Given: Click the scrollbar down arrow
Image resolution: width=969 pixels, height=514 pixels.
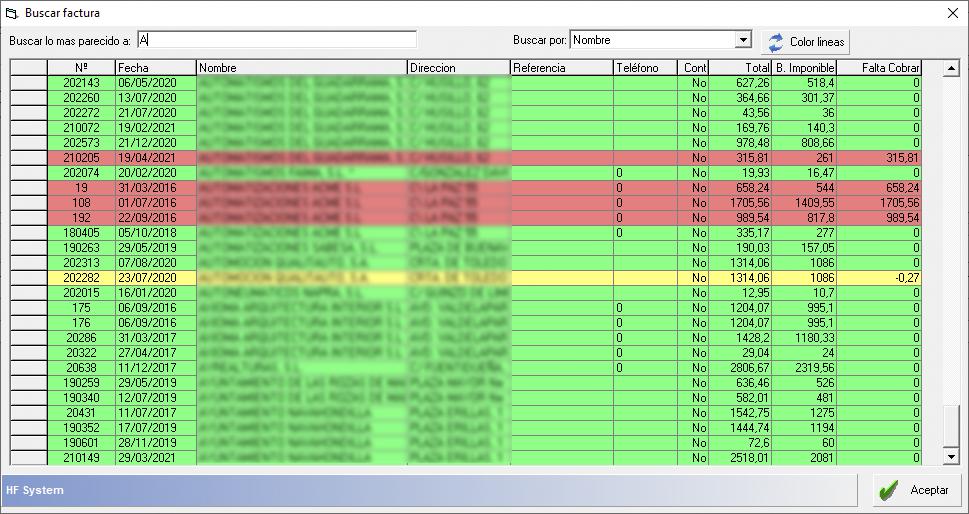Looking at the screenshot, I should coord(950,457).
